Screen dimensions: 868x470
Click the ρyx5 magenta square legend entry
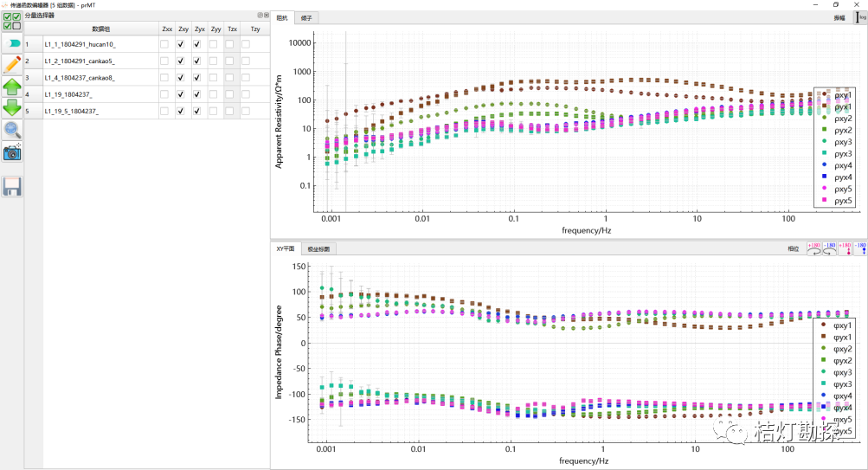coord(837,201)
